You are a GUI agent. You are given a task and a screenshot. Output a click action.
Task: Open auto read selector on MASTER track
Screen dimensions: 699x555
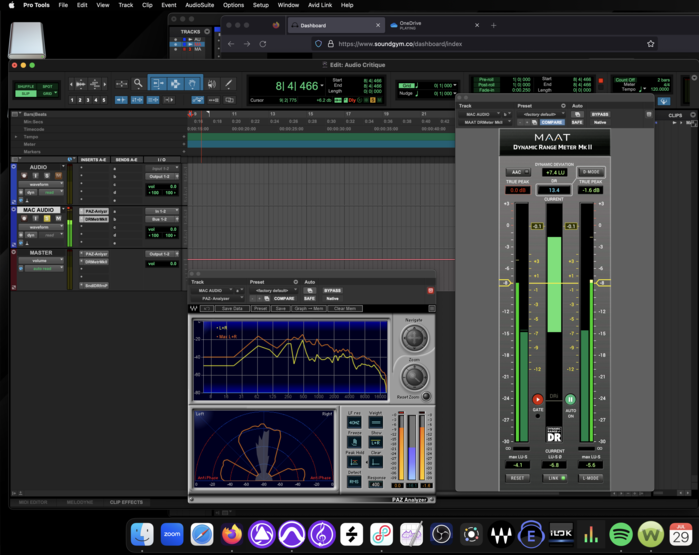coord(43,268)
